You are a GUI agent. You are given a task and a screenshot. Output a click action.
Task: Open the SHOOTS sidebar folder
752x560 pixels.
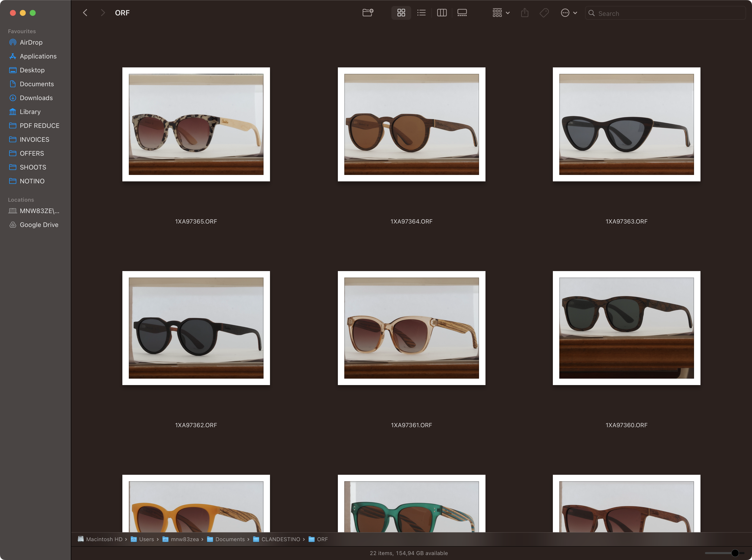click(x=32, y=167)
